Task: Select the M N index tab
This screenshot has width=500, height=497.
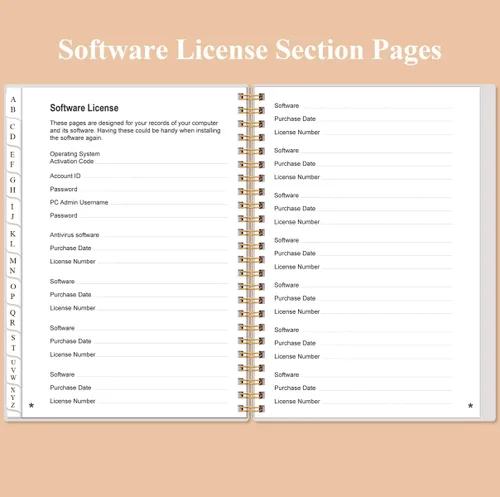Action: 13,265
